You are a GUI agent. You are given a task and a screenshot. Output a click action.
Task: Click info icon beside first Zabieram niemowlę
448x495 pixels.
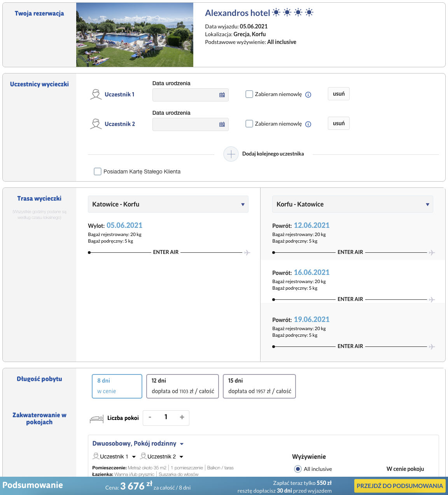[308, 95]
